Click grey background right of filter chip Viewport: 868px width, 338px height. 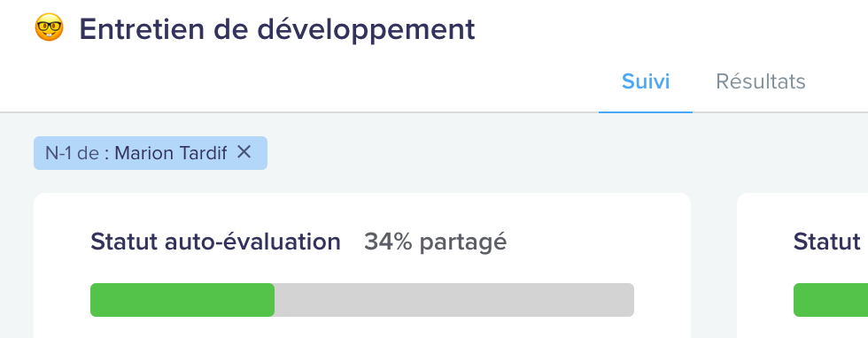pos(554,153)
